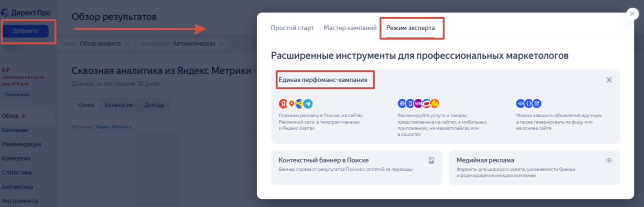Switch analytics to Конверсии tab
This screenshot has height=207, width=644.
[x=119, y=105]
